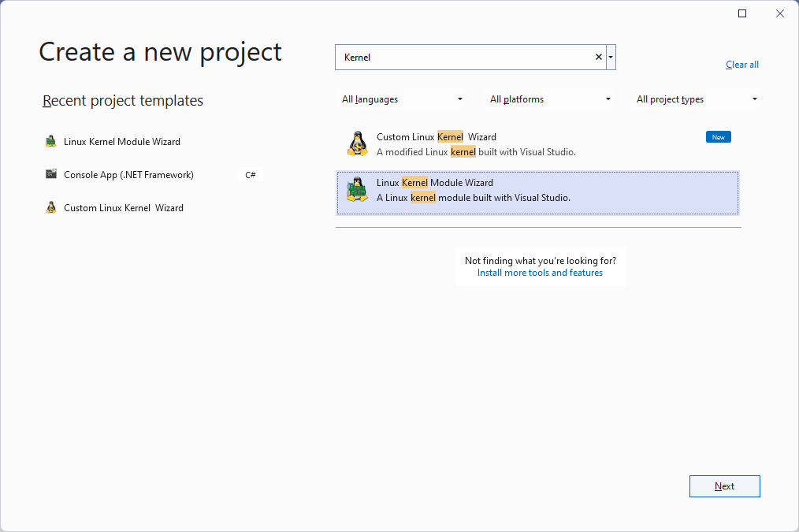Open the All project types filter dropdown
The image size is (799, 532).
(696, 99)
